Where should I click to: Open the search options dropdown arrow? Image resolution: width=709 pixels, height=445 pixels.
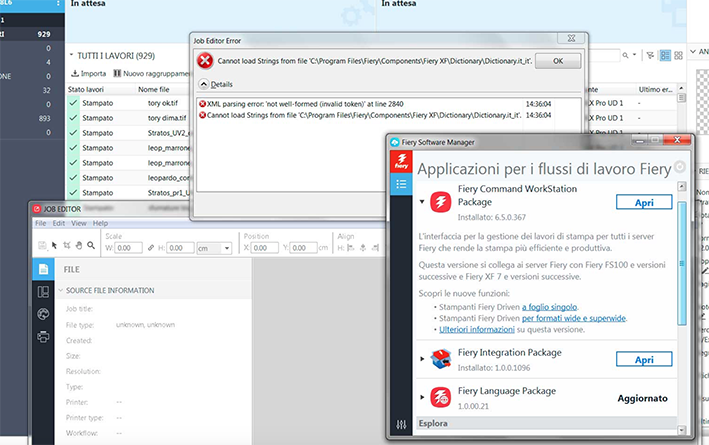coord(634,55)
